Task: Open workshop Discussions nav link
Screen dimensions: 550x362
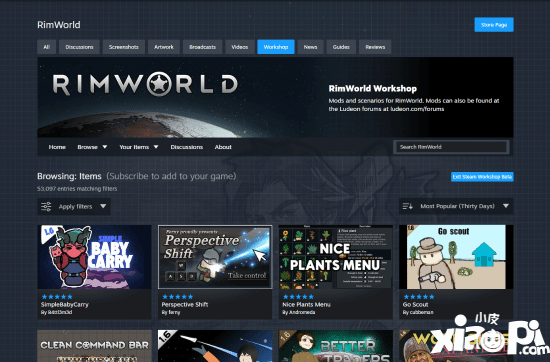Action: (x=187, y=147)
